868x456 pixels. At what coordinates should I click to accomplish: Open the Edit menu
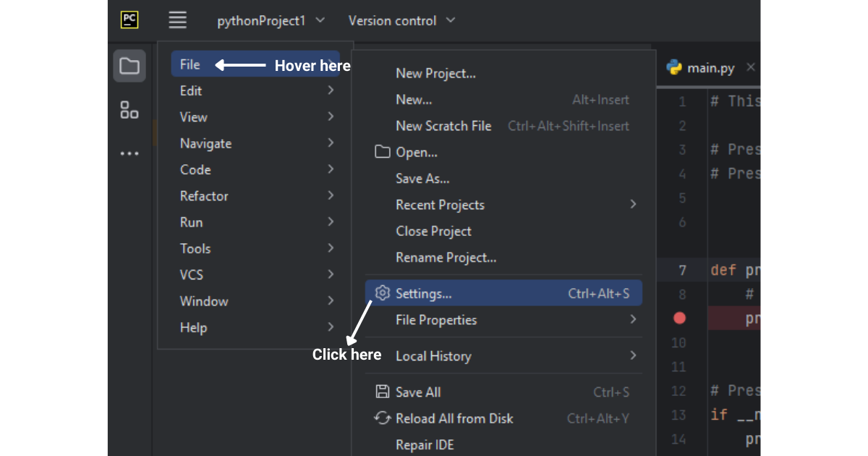pyautogui.click(x=255, y=90)
